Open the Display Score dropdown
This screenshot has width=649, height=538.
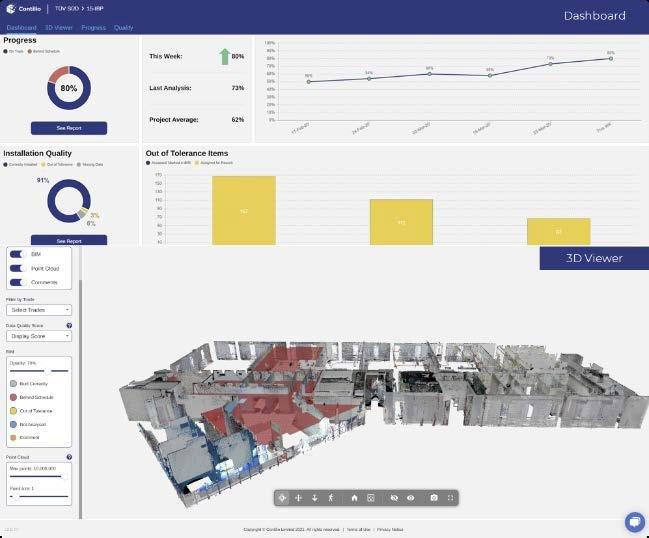coord(39,336)
